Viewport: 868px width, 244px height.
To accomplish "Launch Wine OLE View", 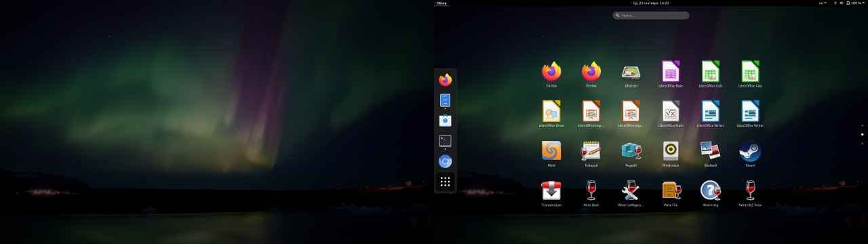I will tap(750, 192).
